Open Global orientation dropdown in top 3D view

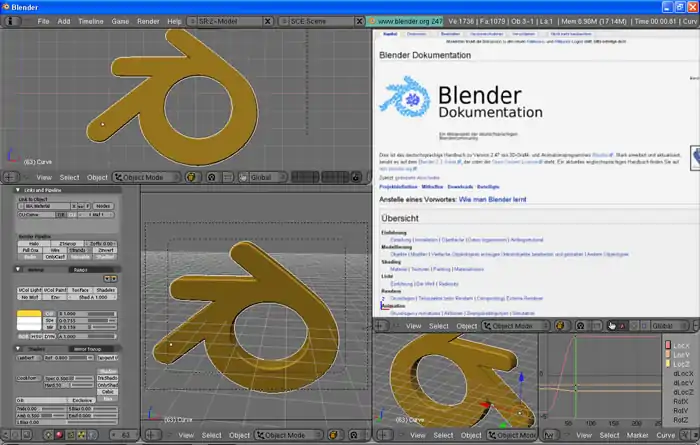[x=267, y=177]
